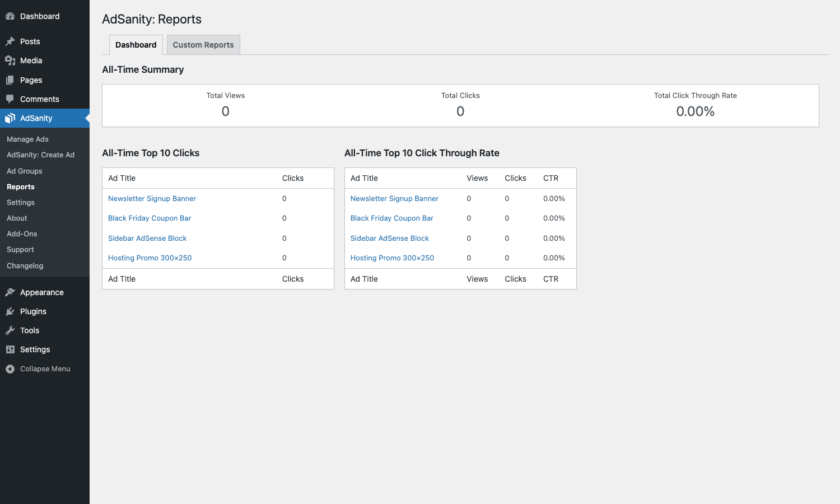This screenshot has height=504, width=840.
Task: Collapse the admin menu via Collapse Menu label
Action: [45, 368]
